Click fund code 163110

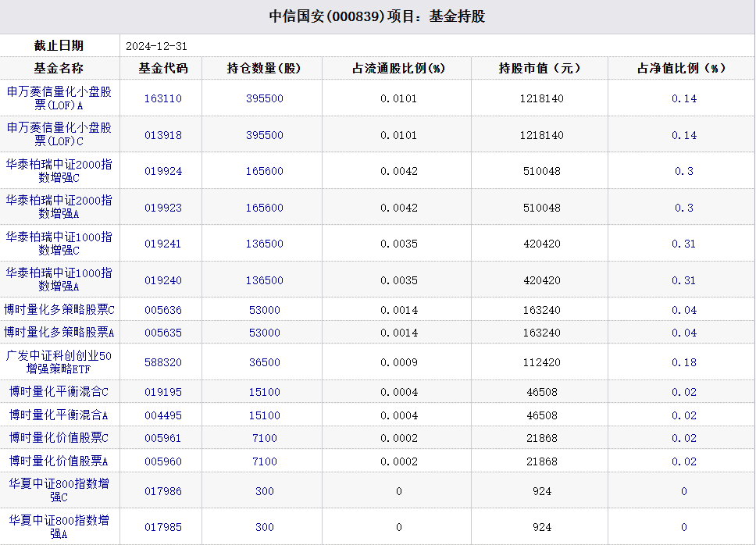(163, 98)
